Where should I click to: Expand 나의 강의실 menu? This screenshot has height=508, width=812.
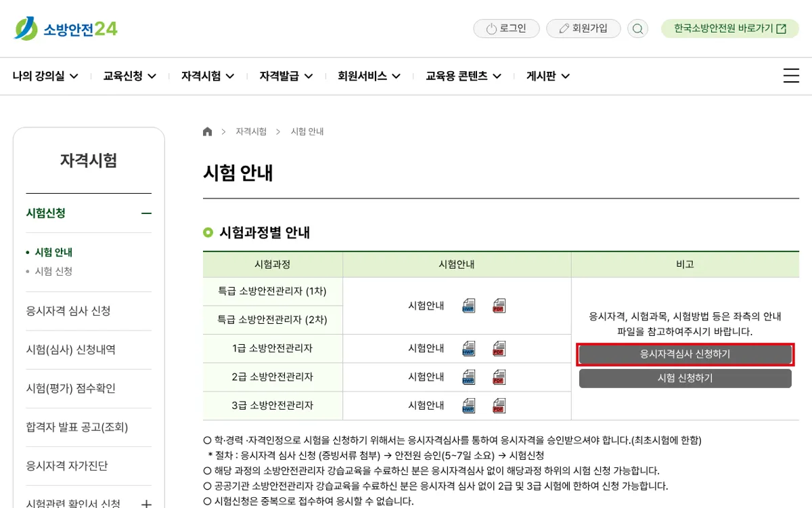pyautogui.click(x=45, y=76)
